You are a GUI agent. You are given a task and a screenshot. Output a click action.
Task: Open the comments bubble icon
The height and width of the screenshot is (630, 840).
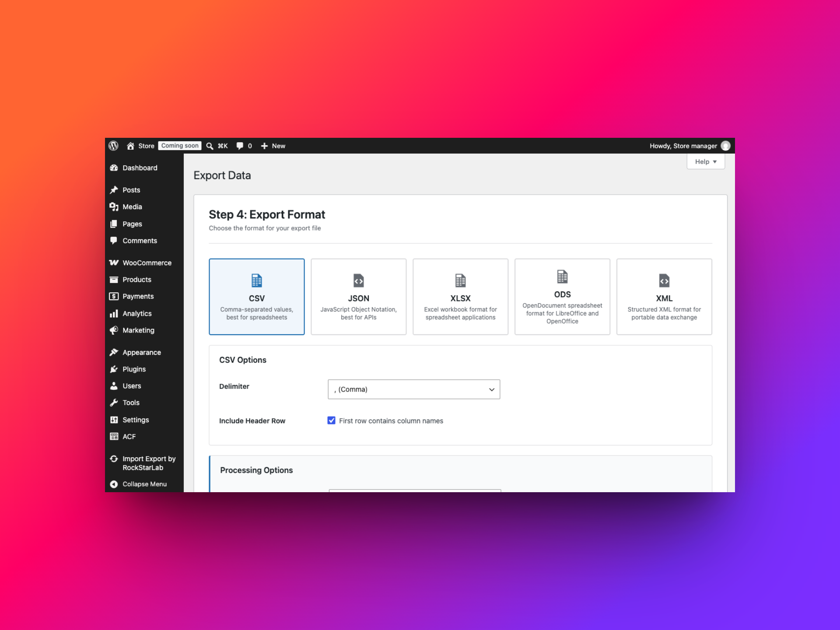coord(239,146)
